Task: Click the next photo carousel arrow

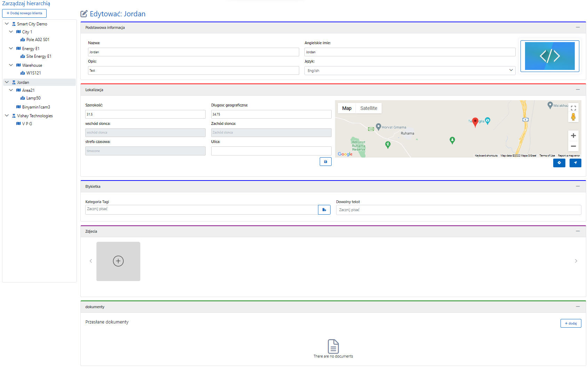Action: click(x=576, y=261)
